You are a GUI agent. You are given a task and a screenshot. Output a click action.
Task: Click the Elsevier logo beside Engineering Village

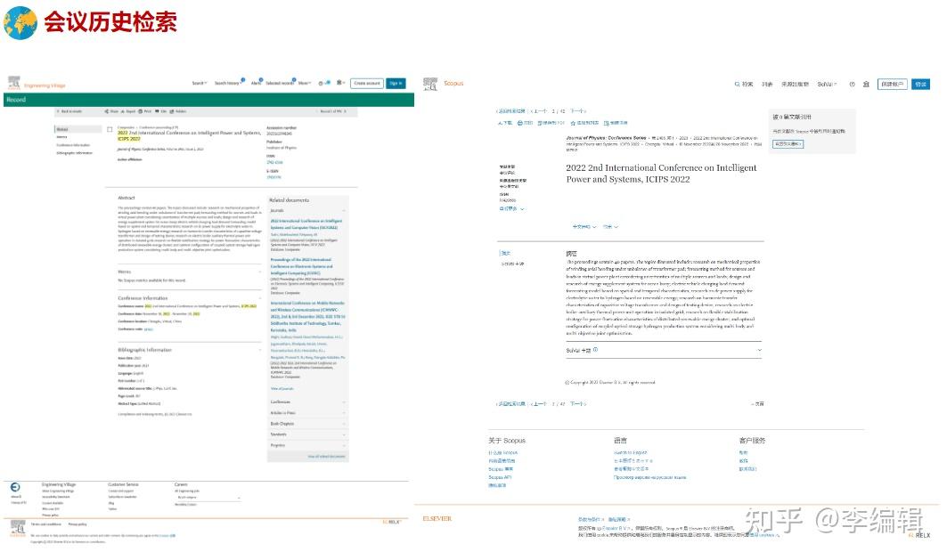(x=13, y=84)
